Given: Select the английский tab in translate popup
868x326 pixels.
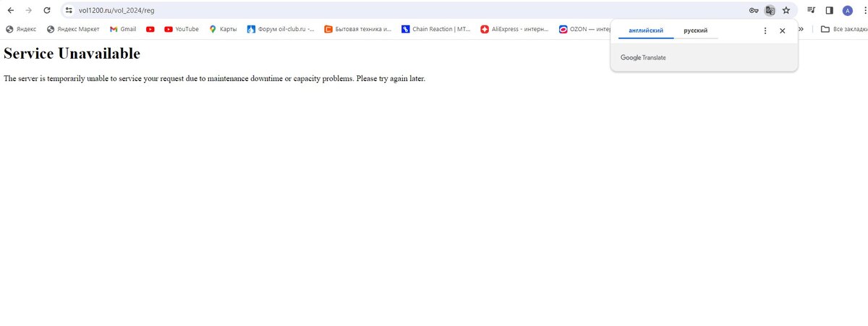Looking at the screenshot, I should pyautogui.click(x=646, y=31).
